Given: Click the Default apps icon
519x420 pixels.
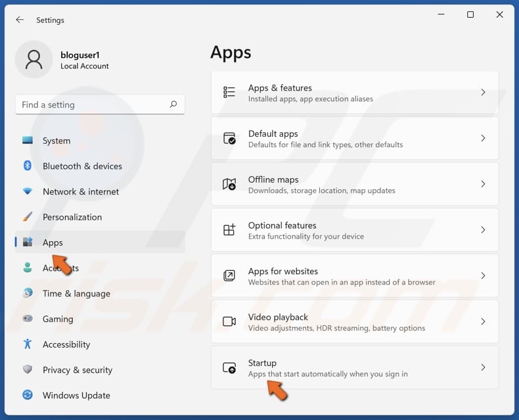Looking at the screenshot, I should [229, 138].
